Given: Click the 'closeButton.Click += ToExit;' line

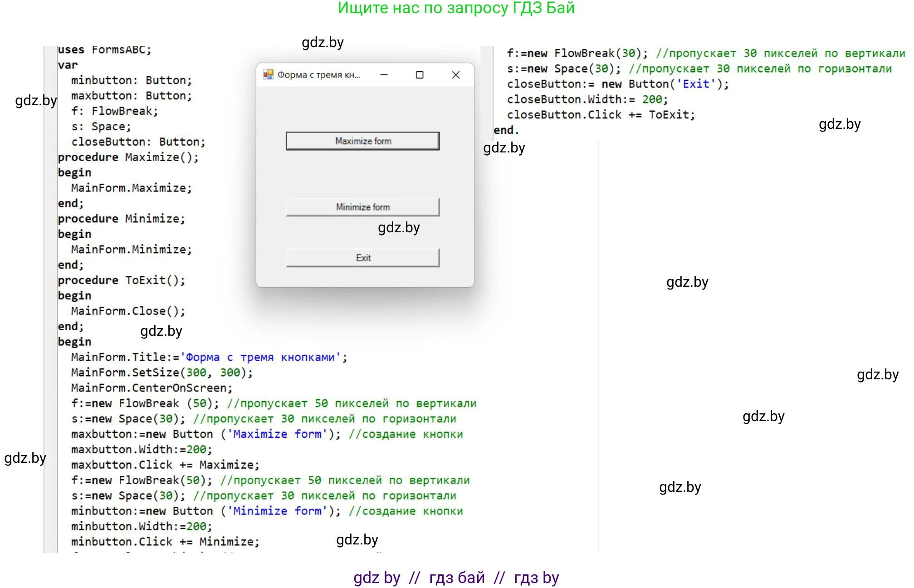Looking at the screenshot, I should click(601, 115).
